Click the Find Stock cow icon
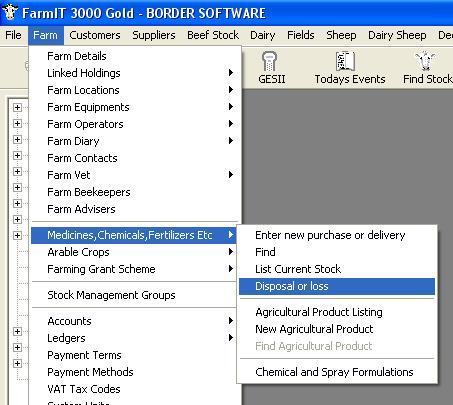Screen dimensions: 453x405 click(x=425, y=61)
